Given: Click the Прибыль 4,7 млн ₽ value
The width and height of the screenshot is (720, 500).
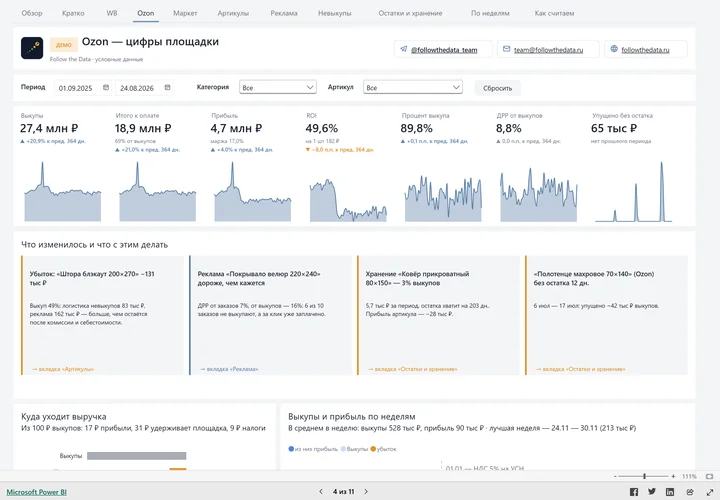Looking at the screenshot, I should 236,128.
